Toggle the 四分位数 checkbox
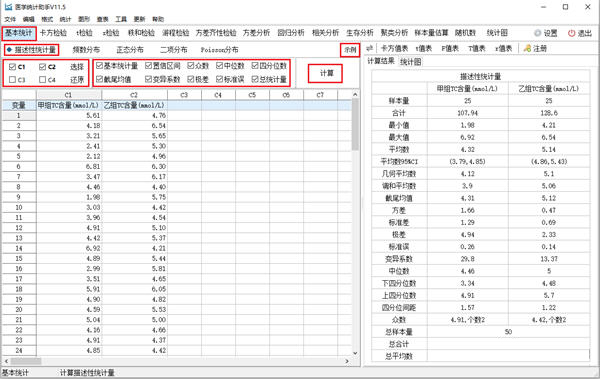 [x=255, y=66]
